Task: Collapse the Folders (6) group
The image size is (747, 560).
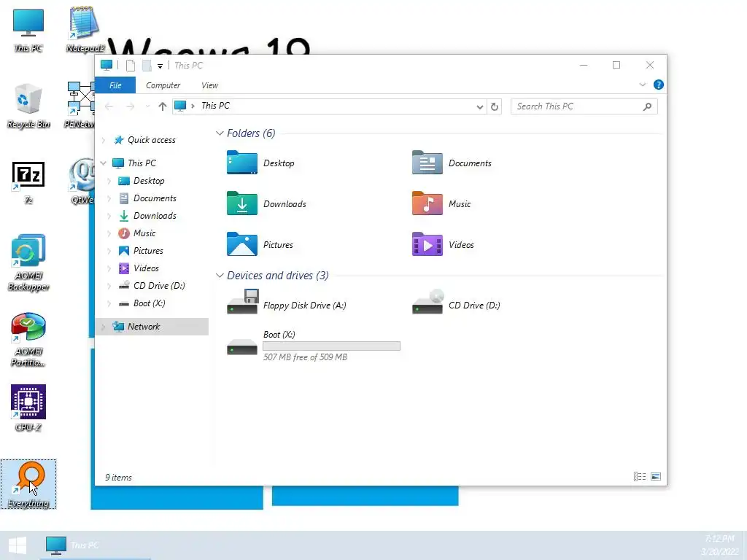Action: click(220, 133)
